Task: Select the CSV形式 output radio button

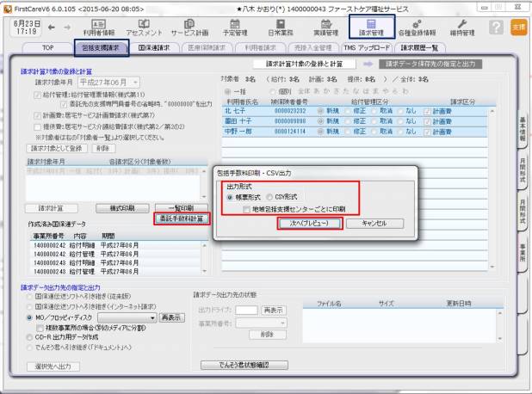Action: (269, 197)
